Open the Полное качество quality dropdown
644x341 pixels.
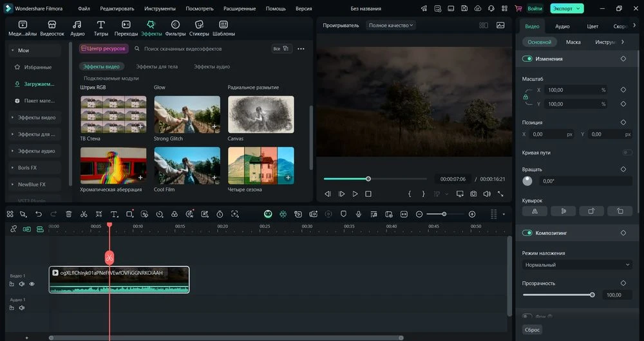tap(391, 25)
